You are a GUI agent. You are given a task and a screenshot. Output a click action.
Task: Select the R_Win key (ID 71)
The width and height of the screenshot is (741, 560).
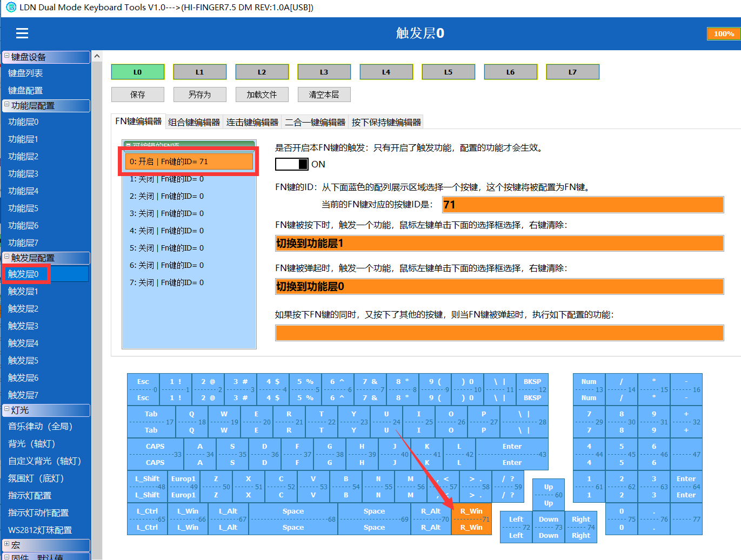(x=471, y=519)
